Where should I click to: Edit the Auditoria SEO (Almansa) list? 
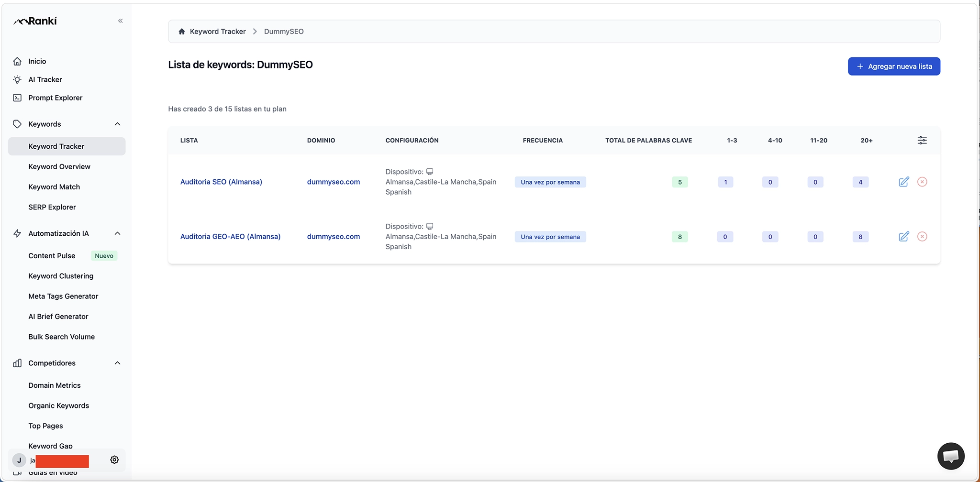click(x=904, y=182)
